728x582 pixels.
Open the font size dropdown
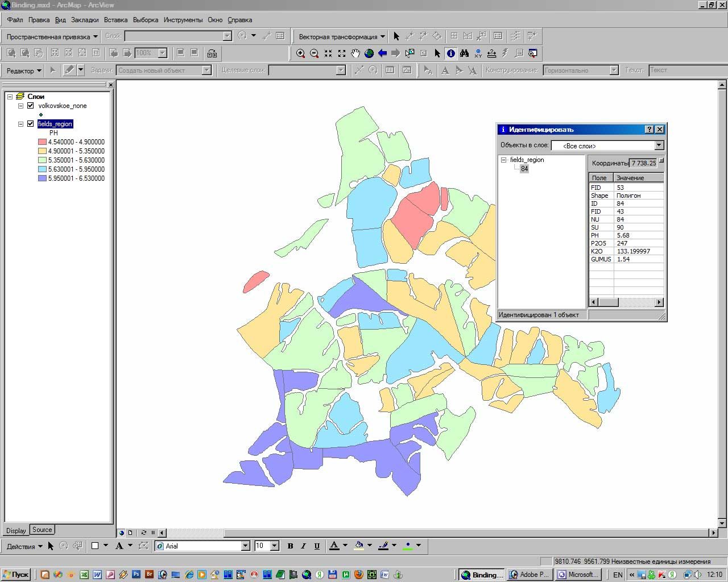point(274,546)
